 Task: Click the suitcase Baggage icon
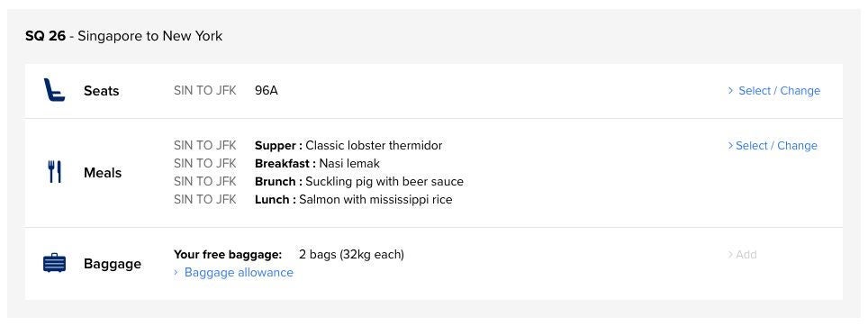pos(54,263)
